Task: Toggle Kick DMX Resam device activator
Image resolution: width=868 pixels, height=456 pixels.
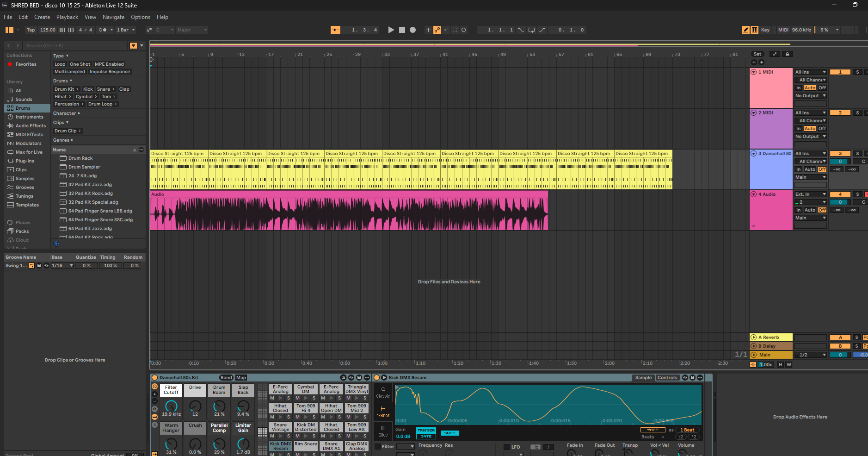Action: [x=376, y=378]
